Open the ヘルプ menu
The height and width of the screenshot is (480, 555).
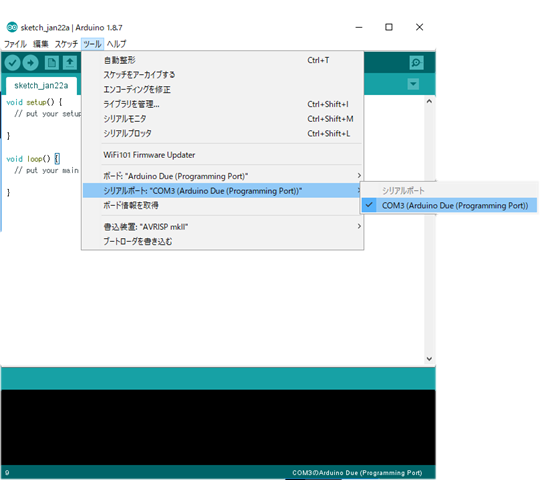(x=116, y=44)
